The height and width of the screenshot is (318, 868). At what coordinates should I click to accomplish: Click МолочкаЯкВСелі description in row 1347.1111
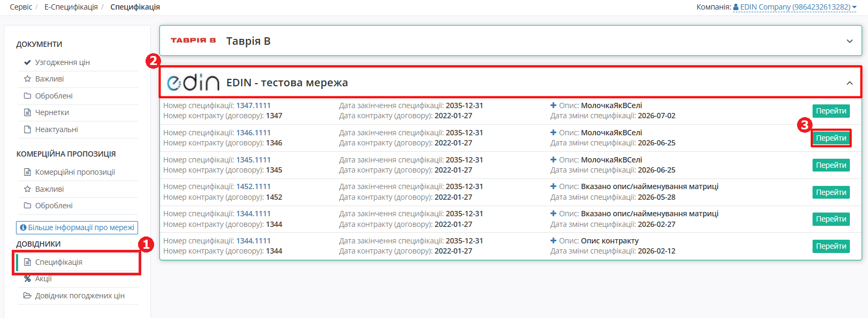(612, 105)
